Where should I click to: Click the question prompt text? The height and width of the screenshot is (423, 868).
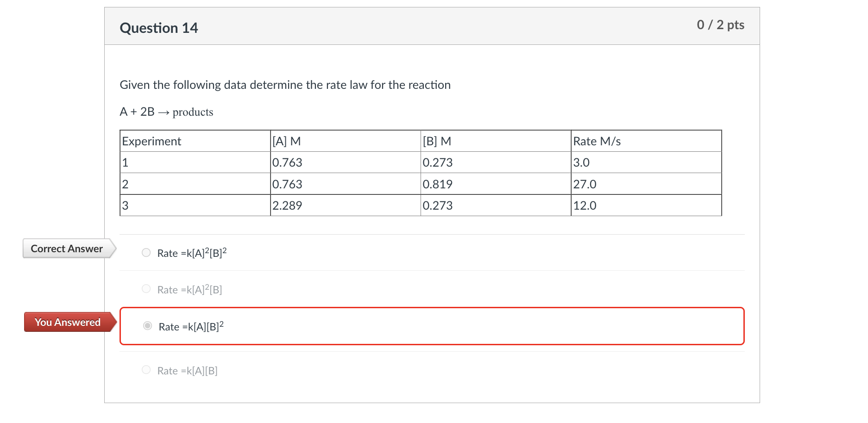point(285,85)
